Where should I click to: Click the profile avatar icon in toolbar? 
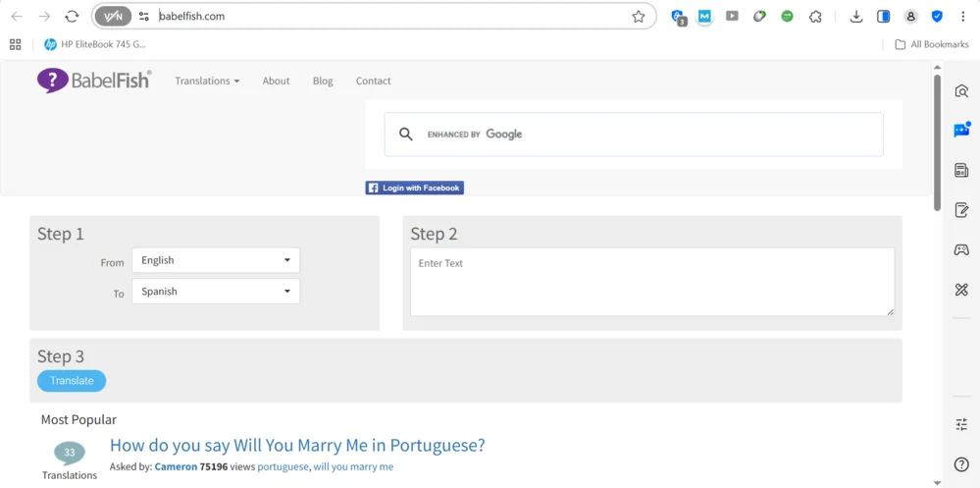[x=910, y=17]
